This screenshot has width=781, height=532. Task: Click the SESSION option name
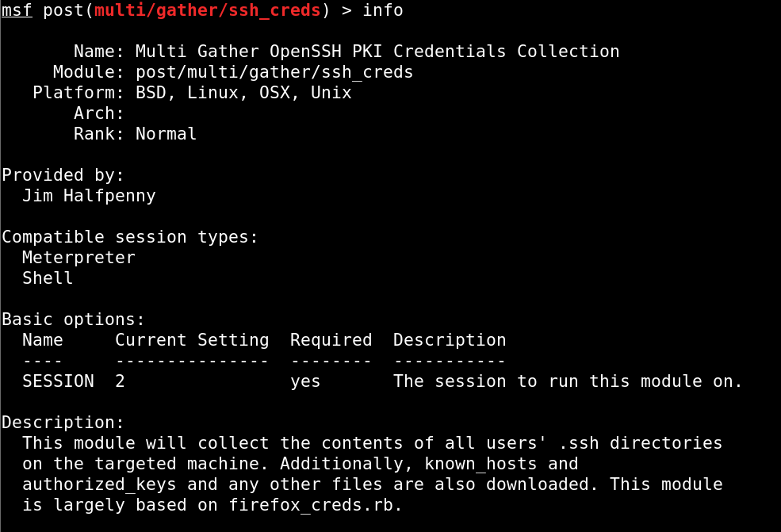coord(58,381)
